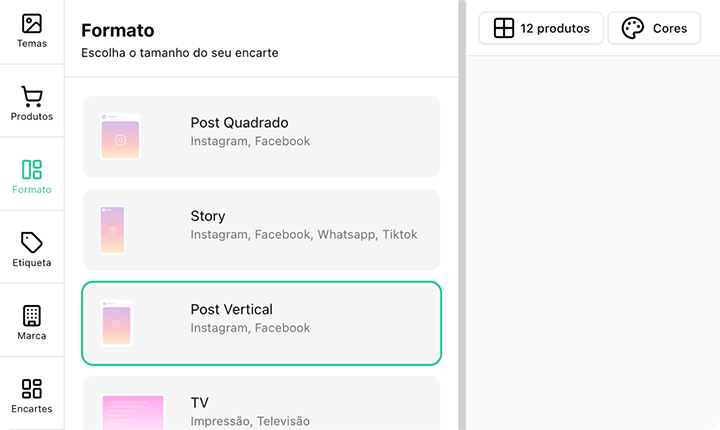720x430 pixels.
Task: Click the 12 produtos button
Action: tap(541, 28)
